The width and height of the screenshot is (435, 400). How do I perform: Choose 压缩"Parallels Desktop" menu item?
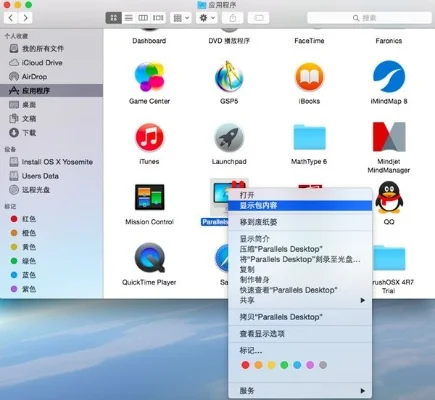coord(300,249)
